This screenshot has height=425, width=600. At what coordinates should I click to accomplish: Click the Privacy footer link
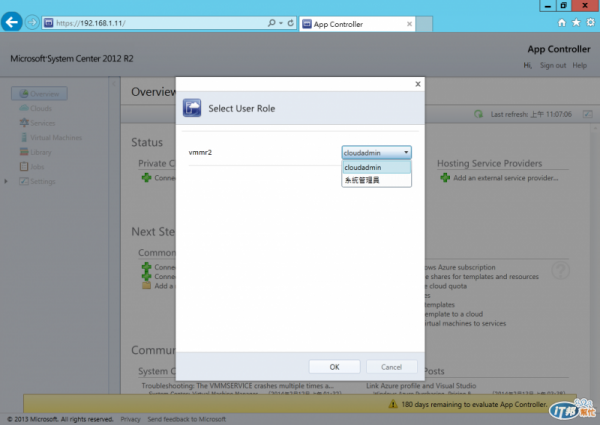[130, 419]
